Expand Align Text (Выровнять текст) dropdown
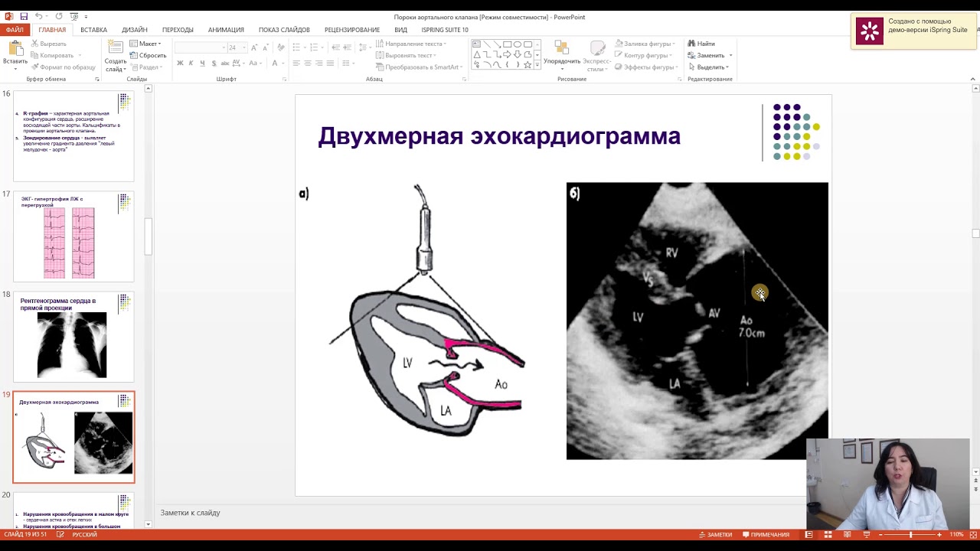This screenshot has height=551, width=980. click(x=407, y=55)
